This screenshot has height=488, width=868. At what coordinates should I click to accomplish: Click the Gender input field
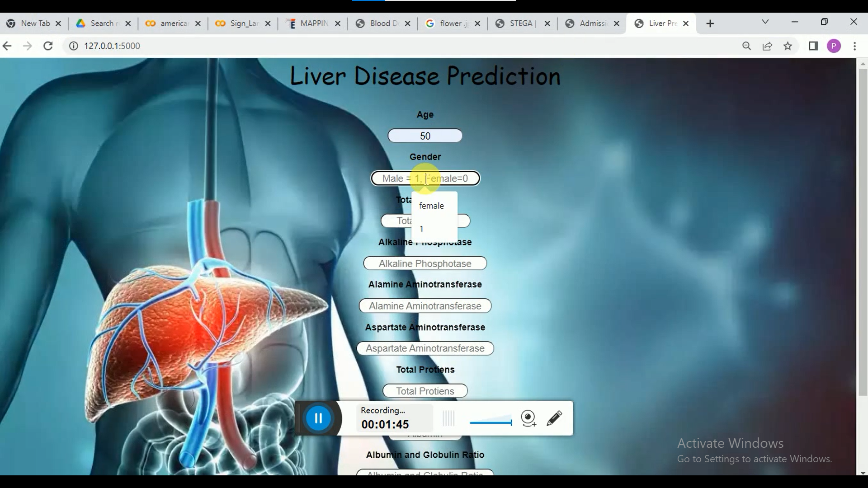pos(425,178)
